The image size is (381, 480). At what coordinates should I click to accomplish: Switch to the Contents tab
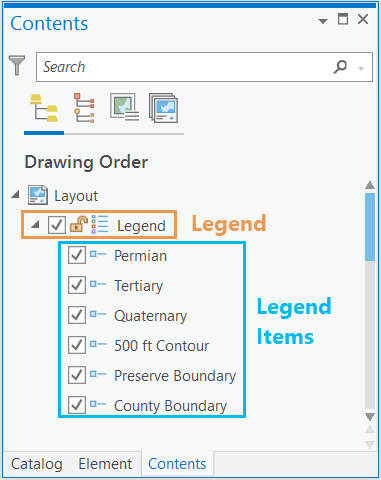[x=177, y=464]
